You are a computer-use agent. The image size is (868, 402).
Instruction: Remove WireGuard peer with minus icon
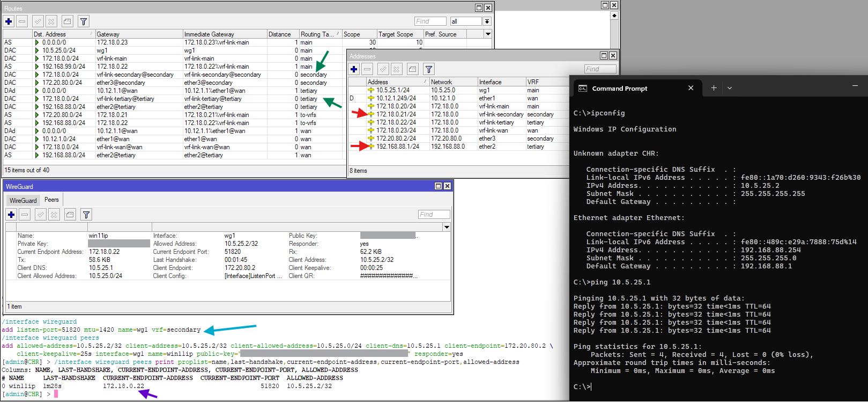(25, 215)
